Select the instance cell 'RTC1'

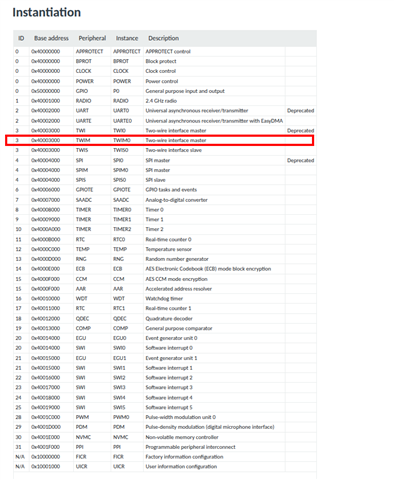[x=119, y=308]
